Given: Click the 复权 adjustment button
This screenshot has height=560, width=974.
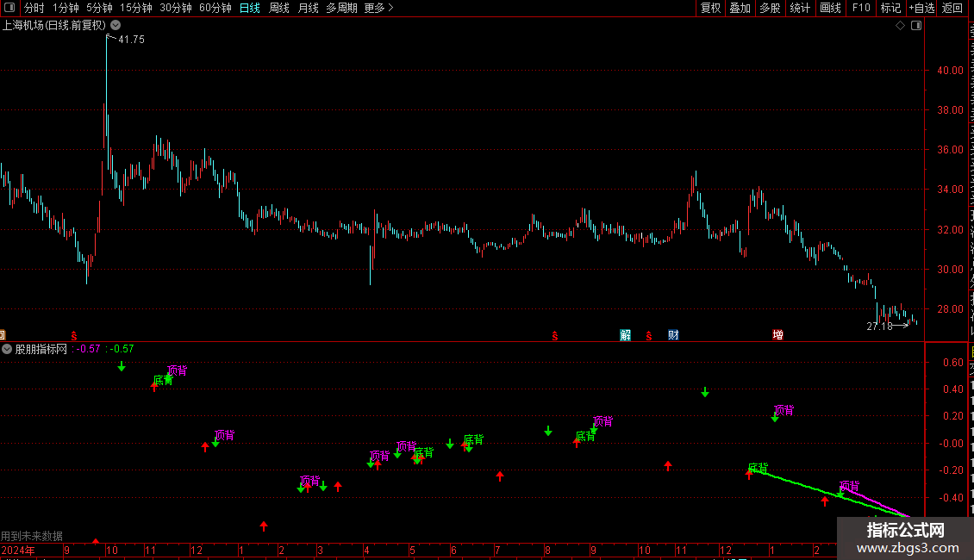Looking at the screenshot, I should click(x=710, y=8).
